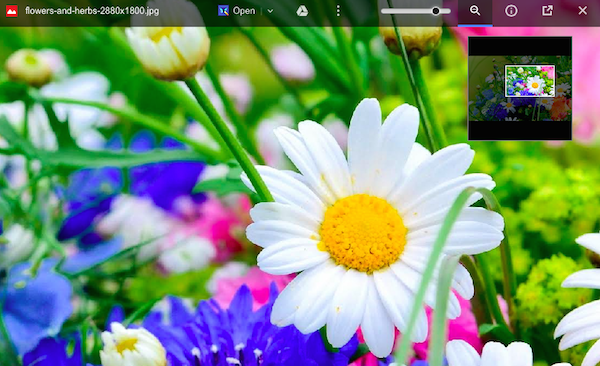Click the left end of the zoom slider track

(x=384, y=11)
